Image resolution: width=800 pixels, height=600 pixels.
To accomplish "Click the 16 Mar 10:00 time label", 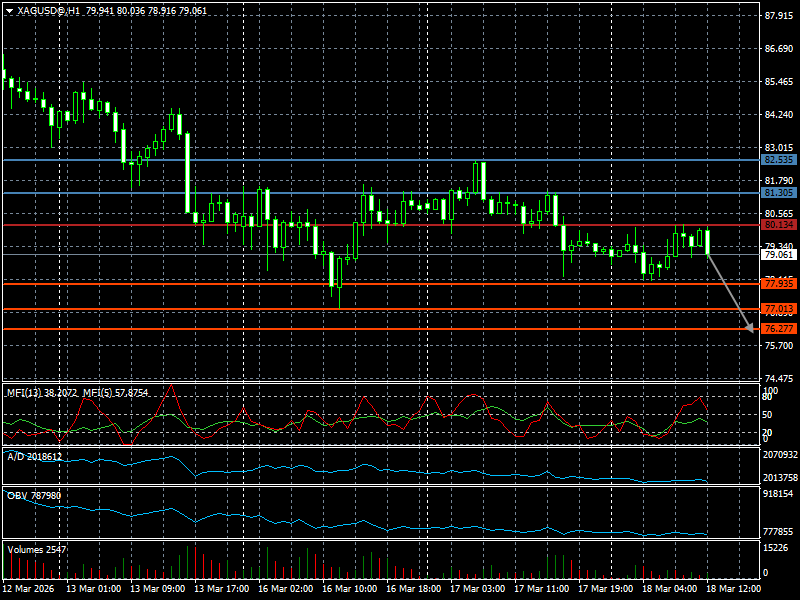I will tap(351, 589).
